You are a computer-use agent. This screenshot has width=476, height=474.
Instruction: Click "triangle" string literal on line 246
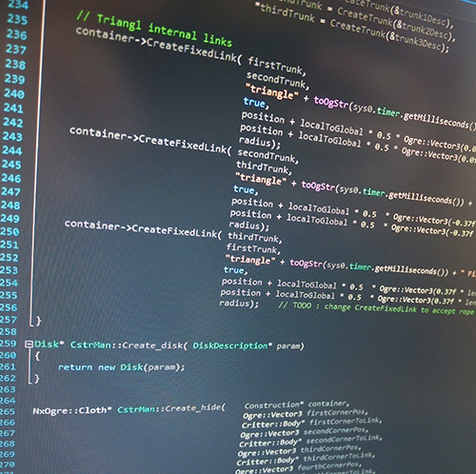(261, 179)
